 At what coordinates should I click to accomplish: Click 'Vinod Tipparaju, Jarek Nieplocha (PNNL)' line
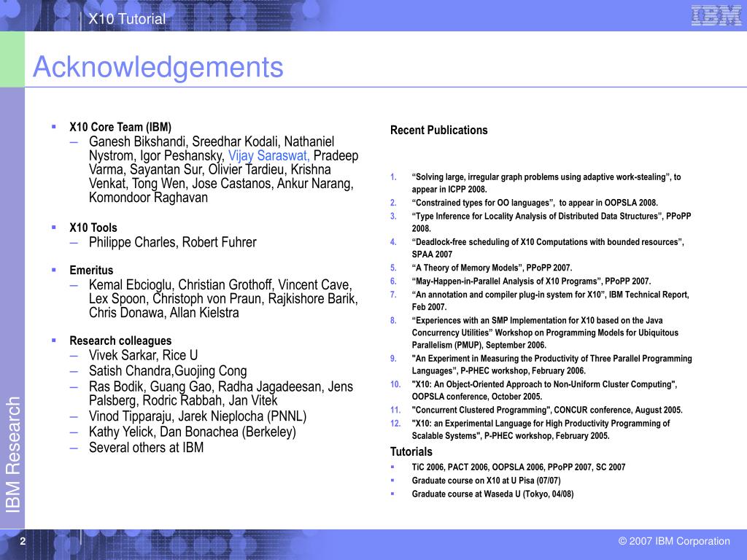[x=198, y=416]
